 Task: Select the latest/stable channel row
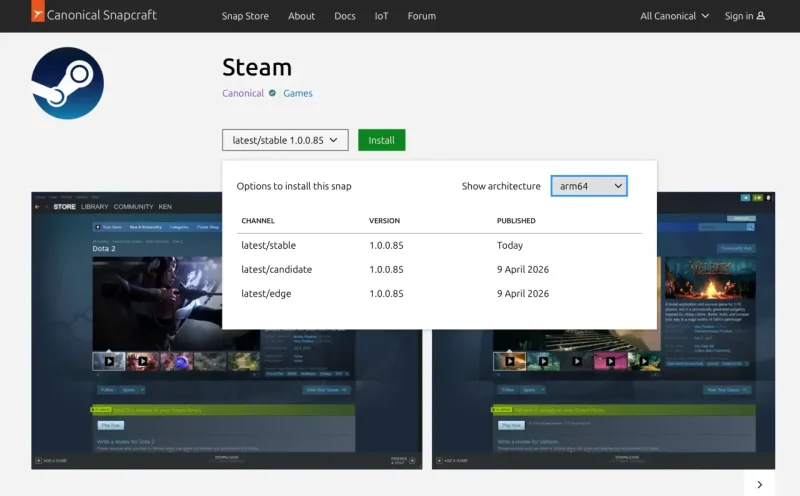point(439,245)
